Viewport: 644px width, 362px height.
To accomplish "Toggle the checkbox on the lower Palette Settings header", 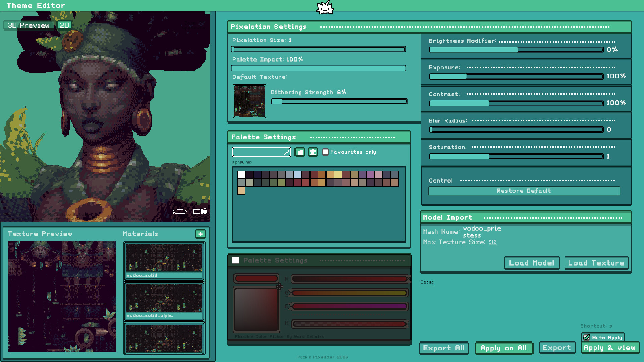I will tap(236, 260).
